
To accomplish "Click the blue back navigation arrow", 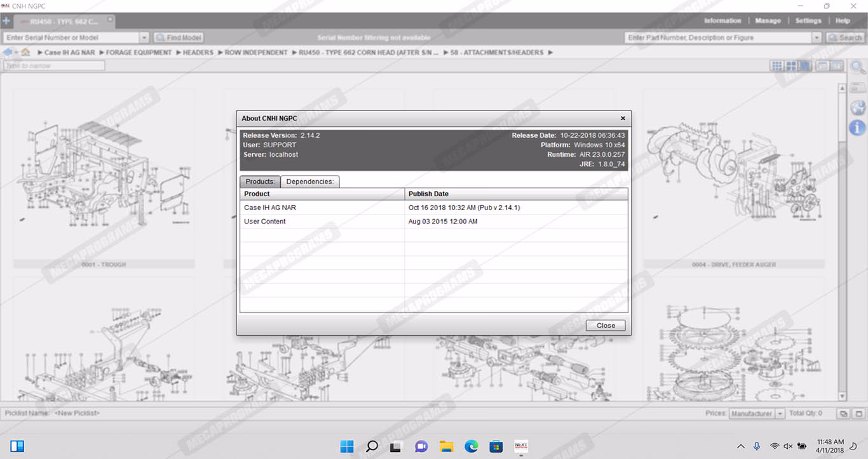I will (8, 52).
